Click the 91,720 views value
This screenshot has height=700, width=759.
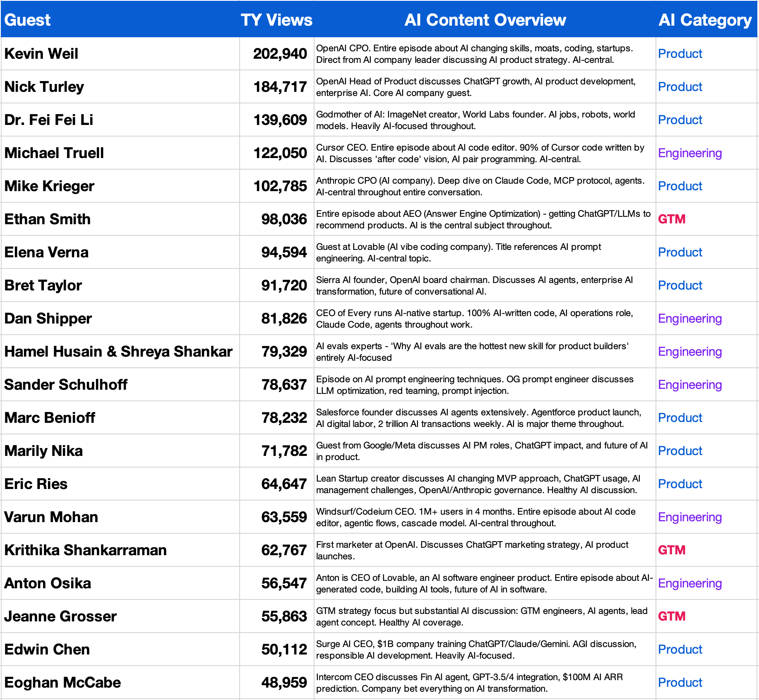(x=284, y=285)
